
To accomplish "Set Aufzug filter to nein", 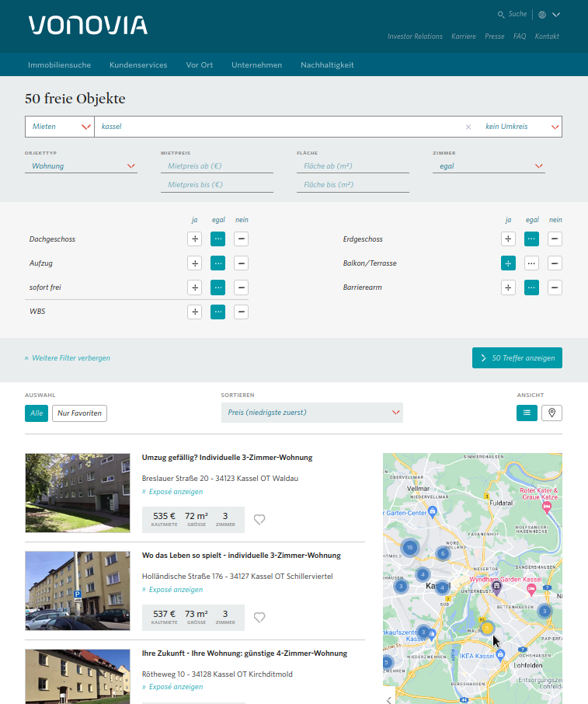I will click(242, 263).
